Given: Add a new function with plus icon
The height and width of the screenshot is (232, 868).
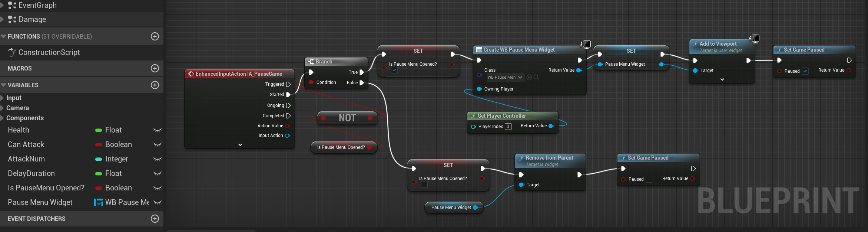Looking at the screenshot, I should click(155, 36).
